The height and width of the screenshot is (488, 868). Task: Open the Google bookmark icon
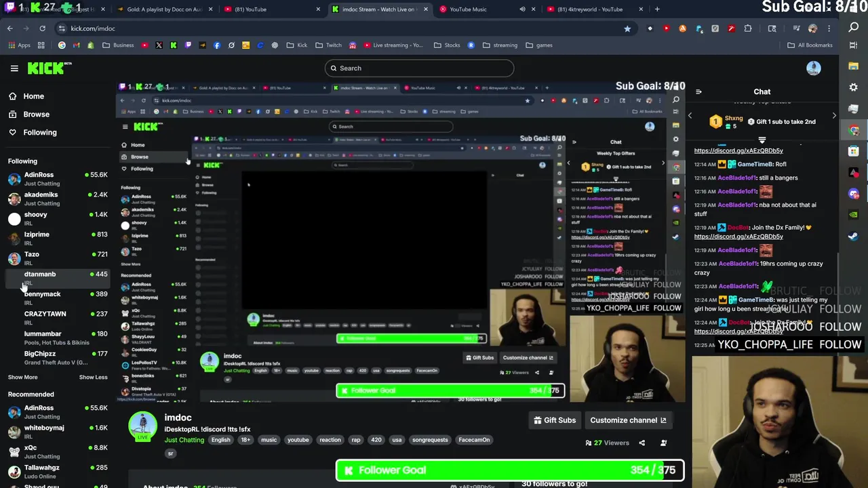(x=62, y=45)
